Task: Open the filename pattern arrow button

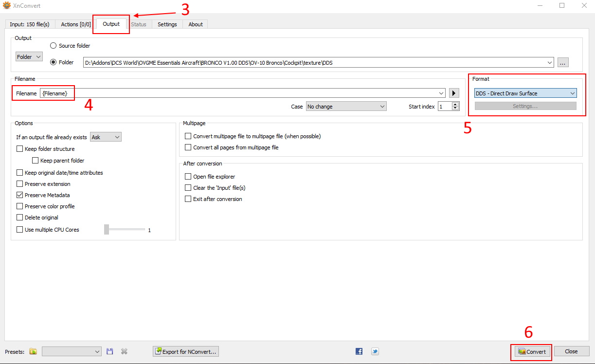Action: coord(454,93)
